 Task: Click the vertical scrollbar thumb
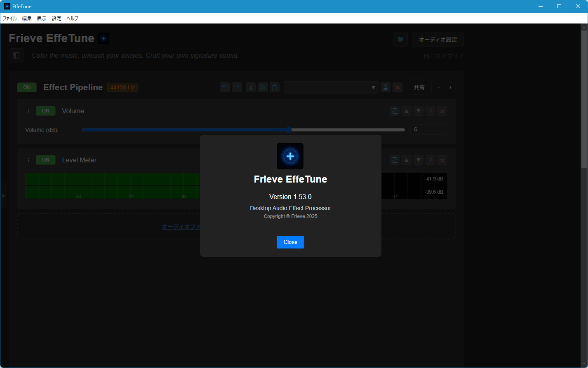[x=584, y=98]
